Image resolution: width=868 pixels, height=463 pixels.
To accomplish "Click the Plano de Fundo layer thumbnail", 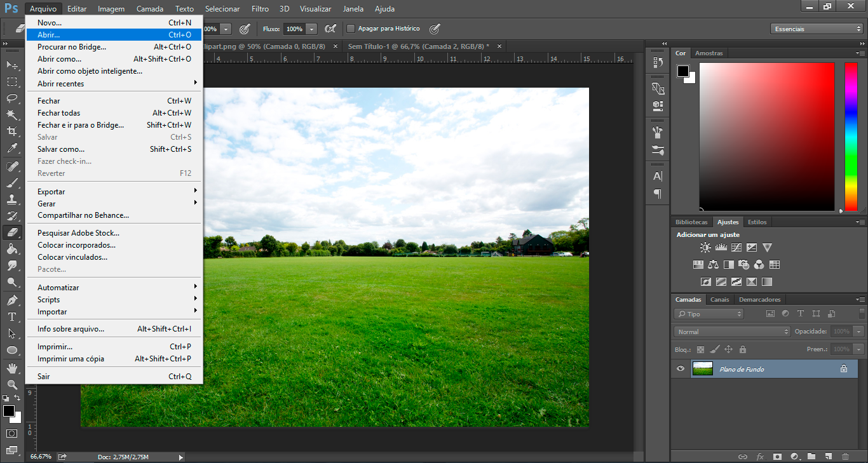I will [702, 368].
